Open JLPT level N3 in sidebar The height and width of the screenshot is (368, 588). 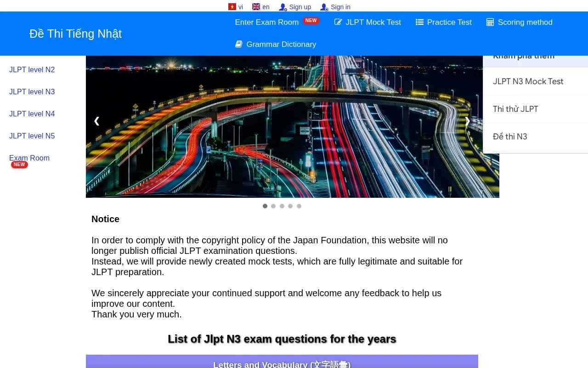point(32,92)
